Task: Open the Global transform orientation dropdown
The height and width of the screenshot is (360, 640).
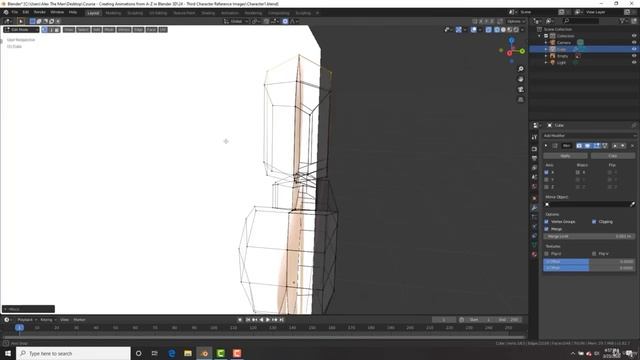Action: click(x=236, y=21)
